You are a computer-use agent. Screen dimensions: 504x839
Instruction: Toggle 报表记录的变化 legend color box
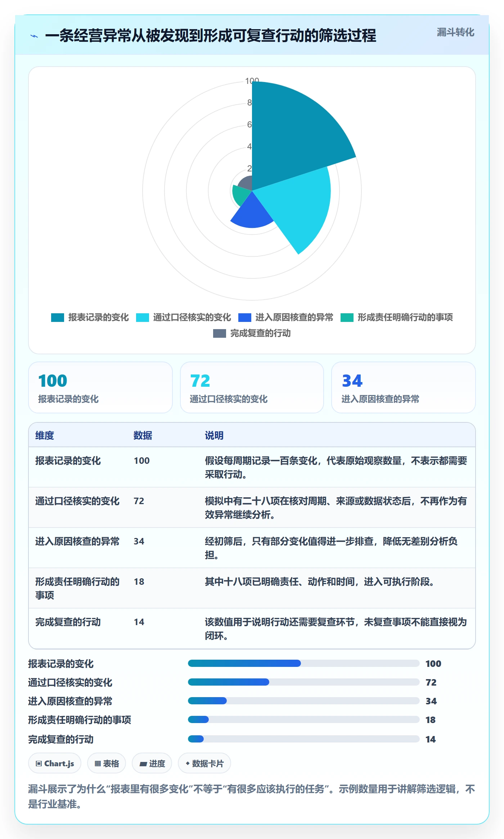[58, 317]
